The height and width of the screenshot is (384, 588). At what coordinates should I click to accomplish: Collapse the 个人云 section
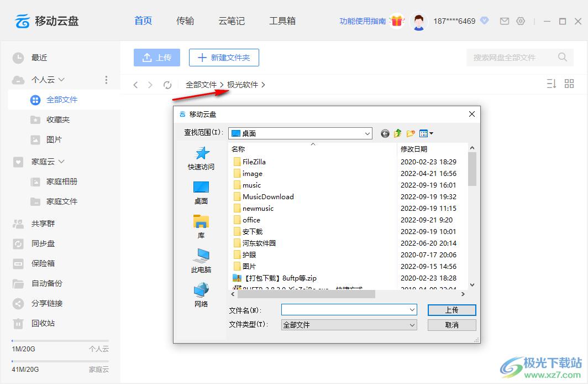(x=61, y=80)
